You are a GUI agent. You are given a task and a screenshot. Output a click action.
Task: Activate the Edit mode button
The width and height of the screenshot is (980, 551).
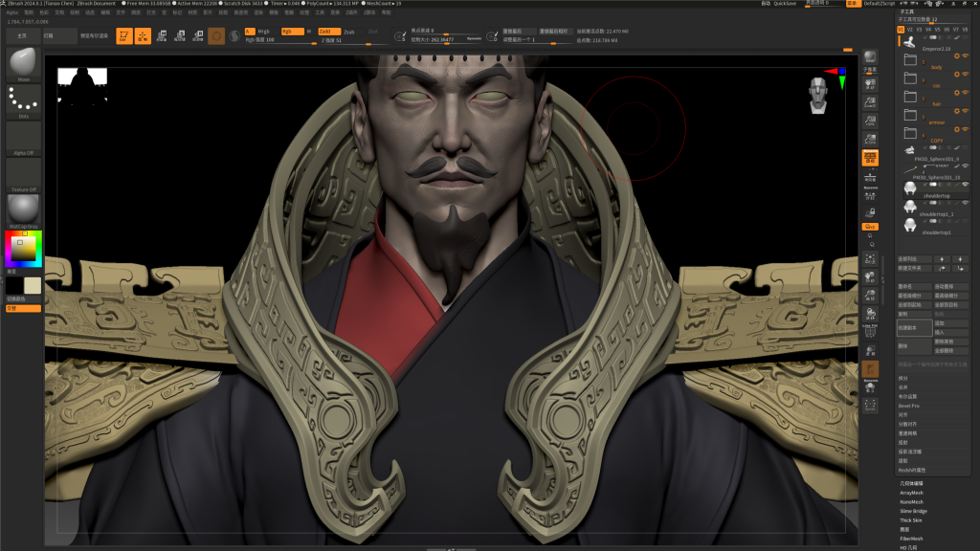(124, 36)
